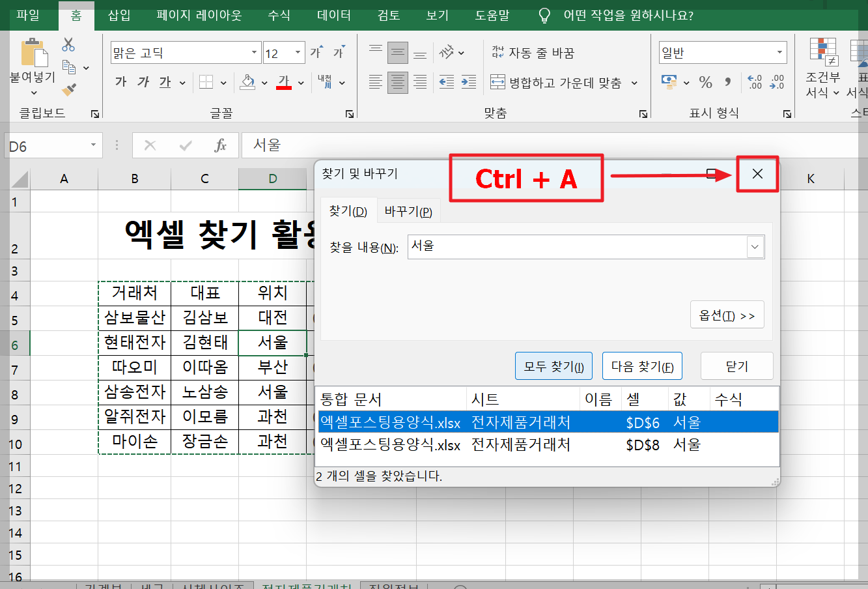
Task: Apply Comma style formatting
Action: tap(728, 82)
